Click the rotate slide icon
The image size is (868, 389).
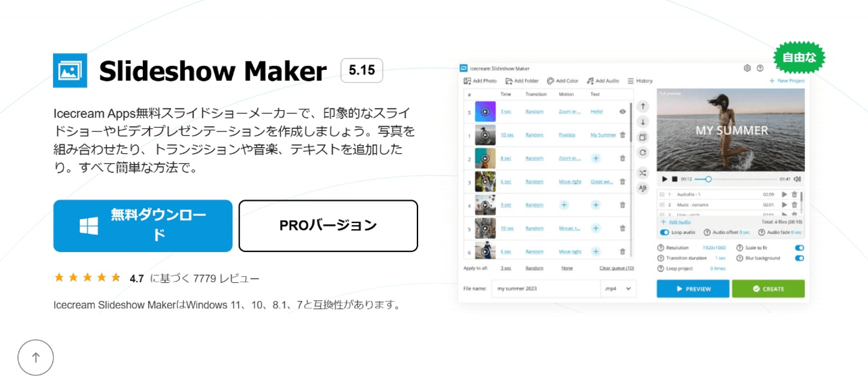[643, 153]
